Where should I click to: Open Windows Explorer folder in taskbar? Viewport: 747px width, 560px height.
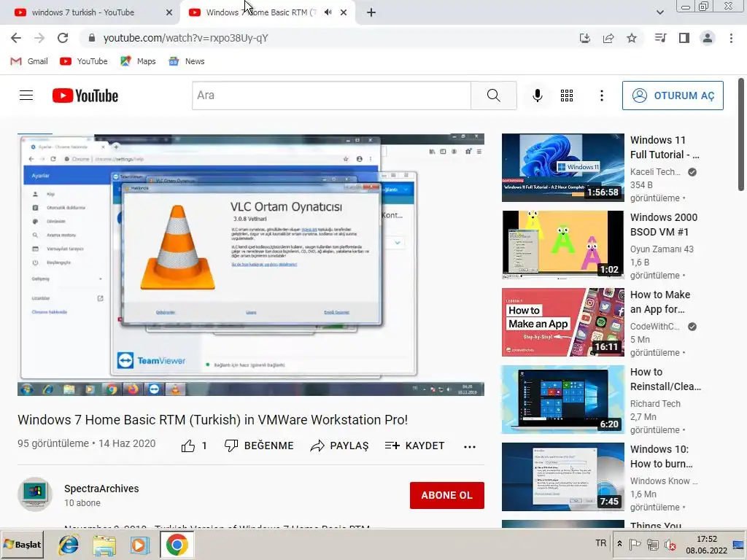104,545
